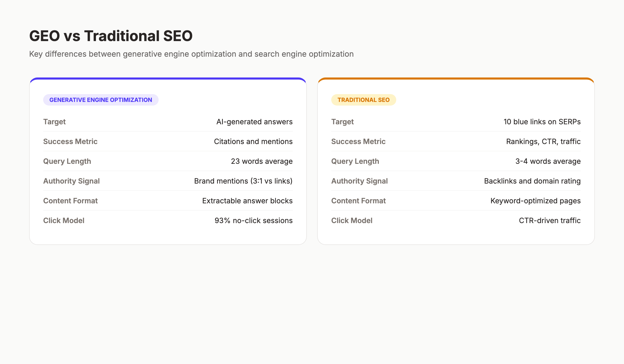Select the AI-generated answers value
This screenshot has height=364, width=624.
coord(255,121)
